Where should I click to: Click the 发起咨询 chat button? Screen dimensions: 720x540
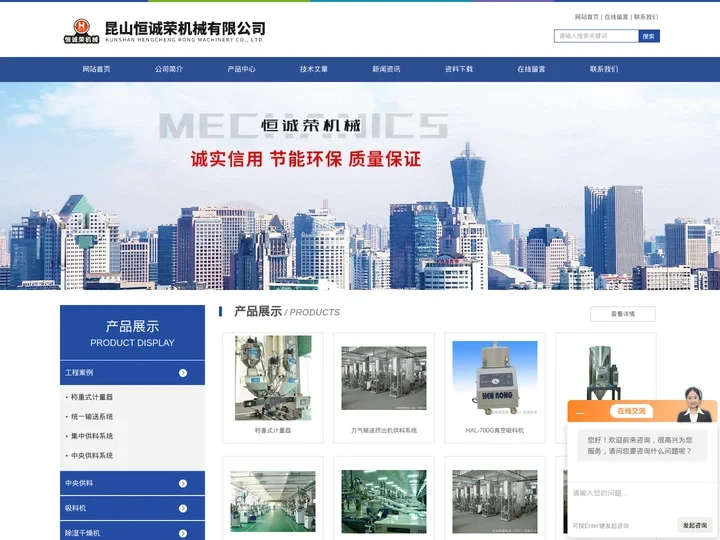point(695,525)
